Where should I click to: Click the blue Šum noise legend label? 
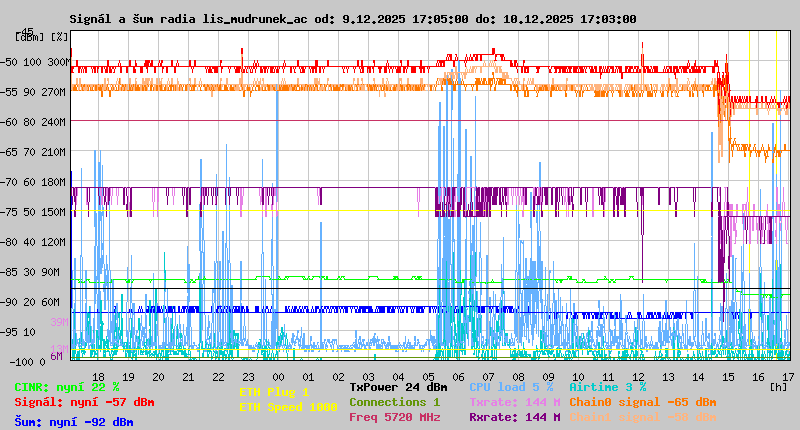(x=74, y=422)
